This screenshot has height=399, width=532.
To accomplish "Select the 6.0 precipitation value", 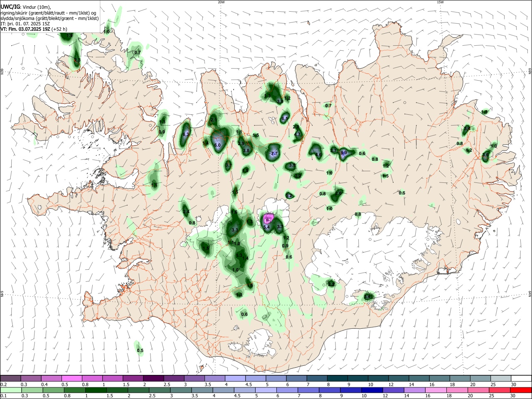I will [217, 145].
